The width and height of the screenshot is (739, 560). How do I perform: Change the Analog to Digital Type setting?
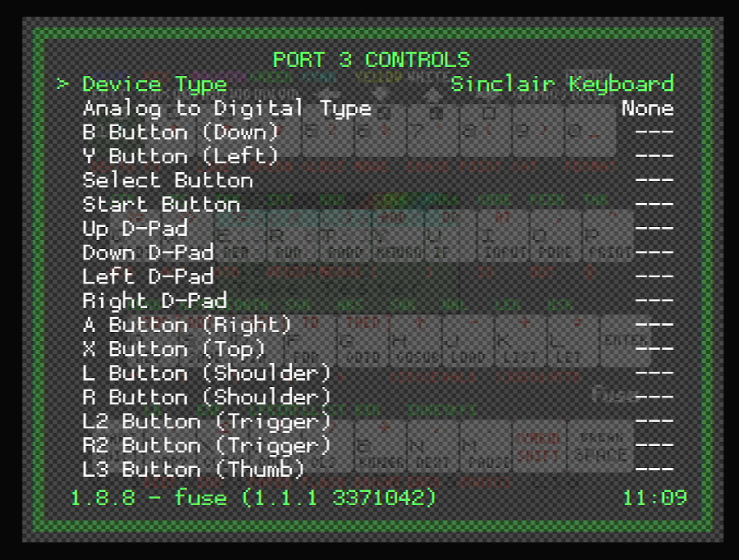(x=226, y=108)
